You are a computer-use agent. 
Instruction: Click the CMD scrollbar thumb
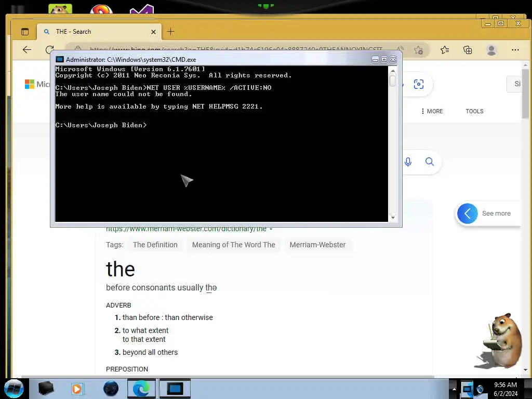click(x=393, y=81)
